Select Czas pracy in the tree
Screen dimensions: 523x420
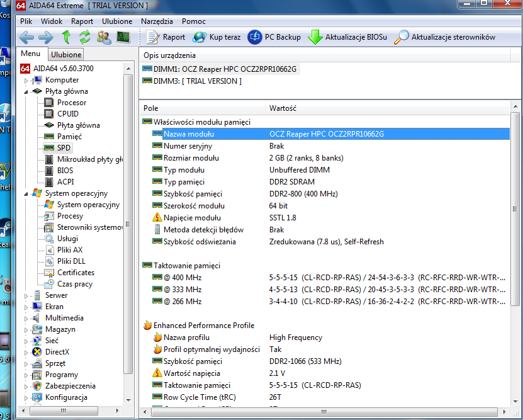tap(75, 284)
